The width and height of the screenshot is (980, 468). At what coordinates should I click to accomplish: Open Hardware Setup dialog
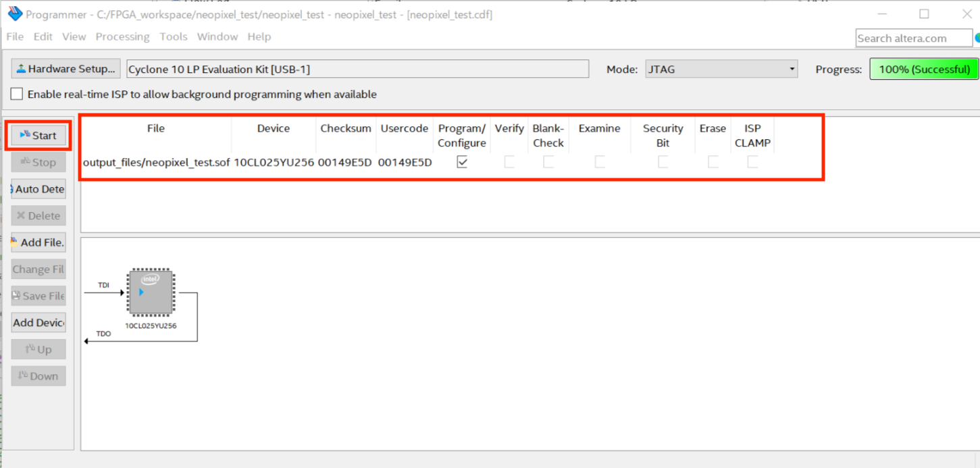pyautogui.click(x=66, y=69)
